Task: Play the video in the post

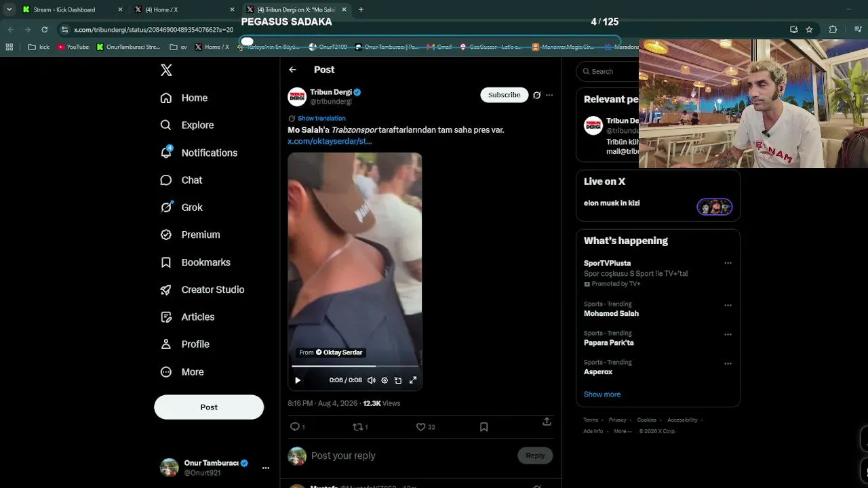Action: tap(298, 380)
